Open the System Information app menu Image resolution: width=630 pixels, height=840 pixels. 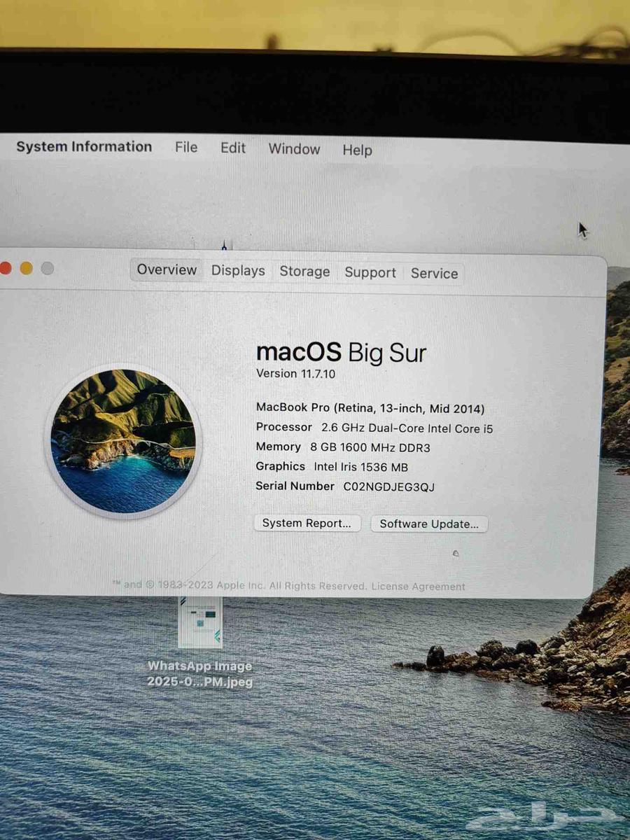coord(84,147)
